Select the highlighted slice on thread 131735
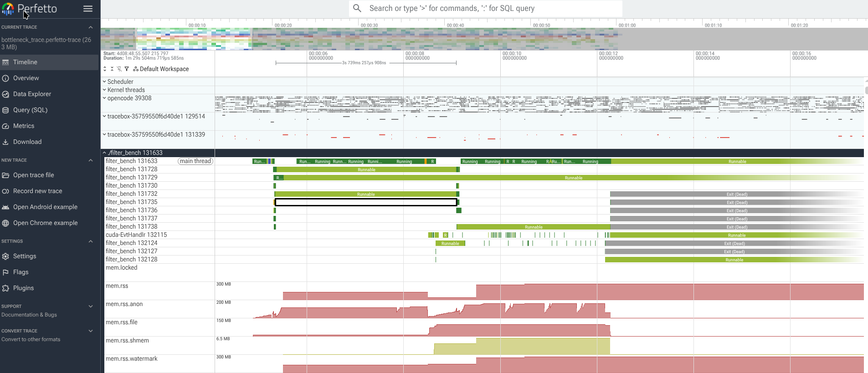This screenshot has width=868, height=373. (366, 202)
